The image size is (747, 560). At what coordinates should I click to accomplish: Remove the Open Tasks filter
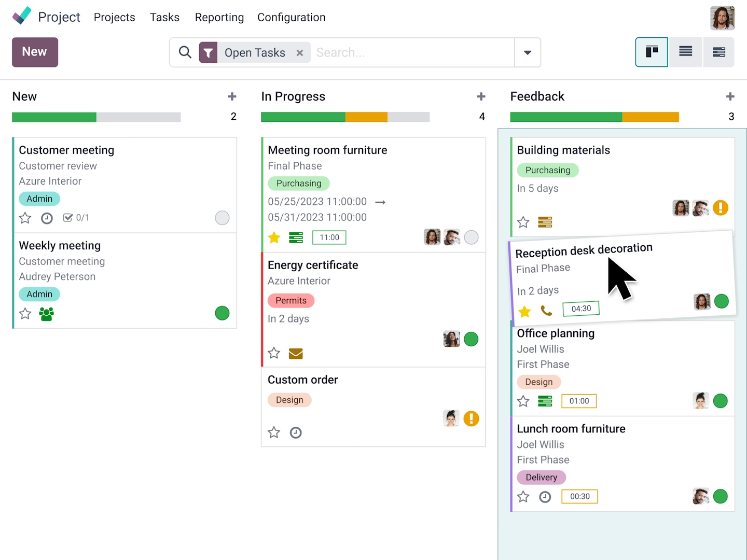click(x=300, y=53)
